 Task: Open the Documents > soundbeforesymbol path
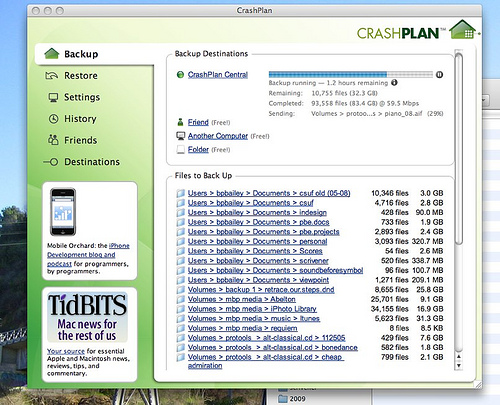tap(275, 270)
